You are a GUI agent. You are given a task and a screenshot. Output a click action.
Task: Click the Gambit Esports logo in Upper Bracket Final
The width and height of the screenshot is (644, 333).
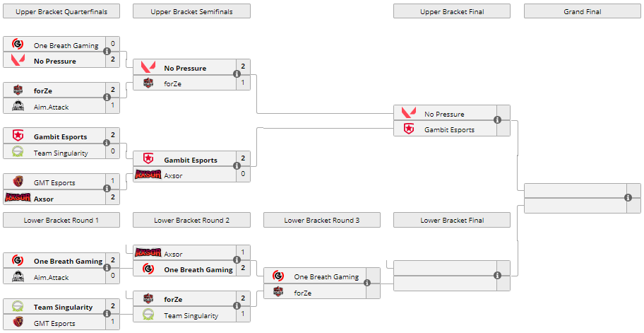click(x=409, y=129)
